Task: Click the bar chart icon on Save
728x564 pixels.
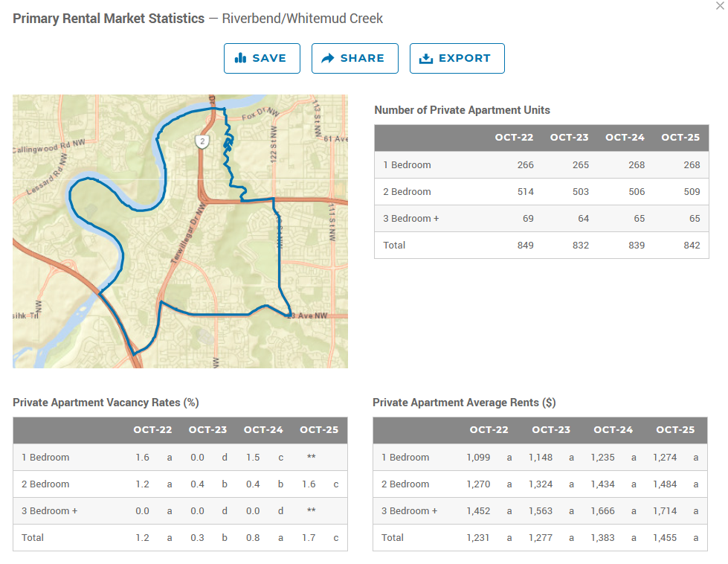Action: click(x=240, y=58)
